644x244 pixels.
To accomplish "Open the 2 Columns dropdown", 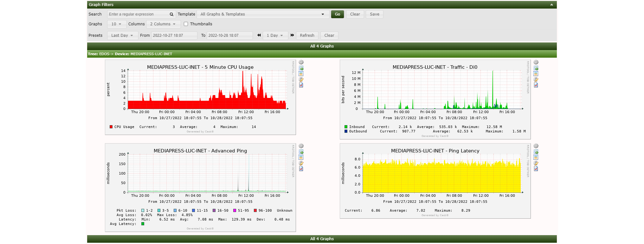I will [163, 24].
